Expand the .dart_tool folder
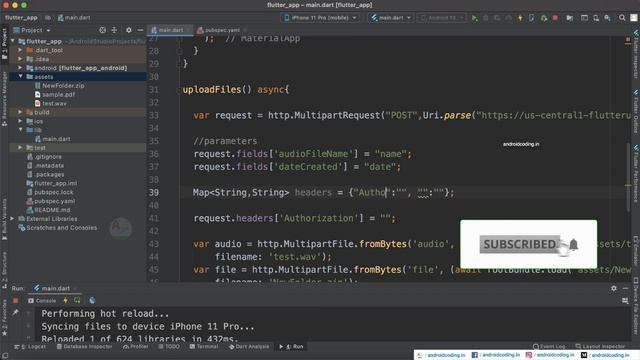 coord(20,50)
